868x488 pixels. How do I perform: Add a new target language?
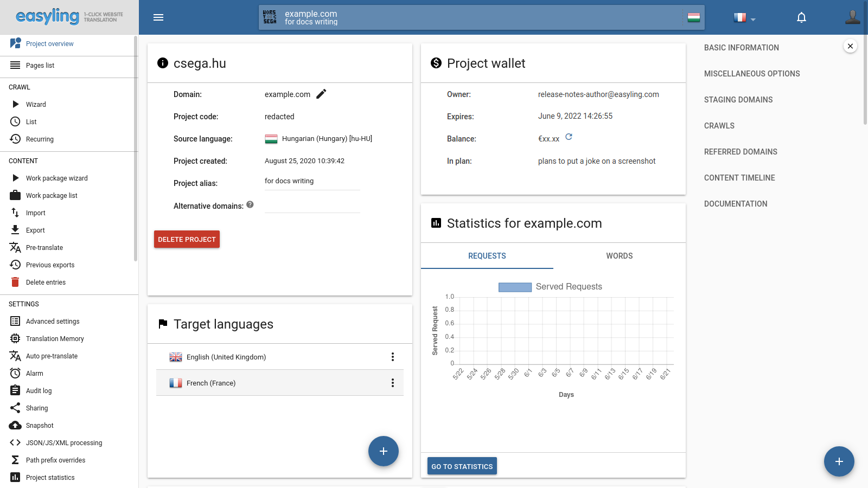[x=383, y=451]
